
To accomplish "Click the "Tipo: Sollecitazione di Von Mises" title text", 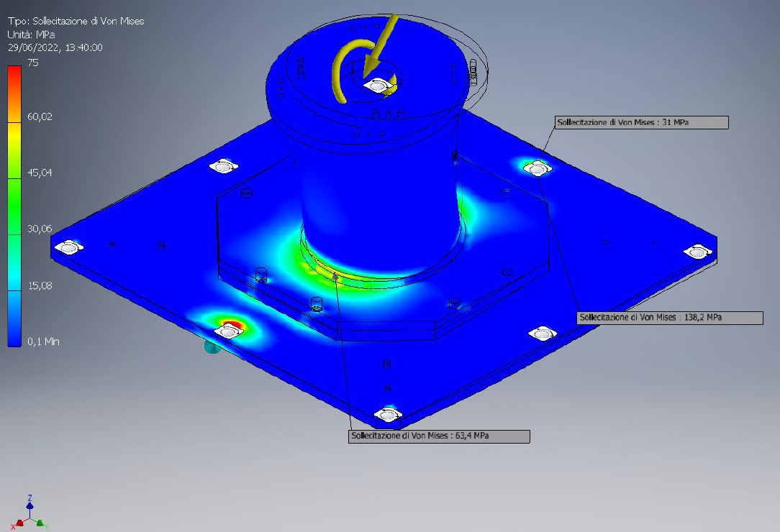I will [x=76, y=21].
